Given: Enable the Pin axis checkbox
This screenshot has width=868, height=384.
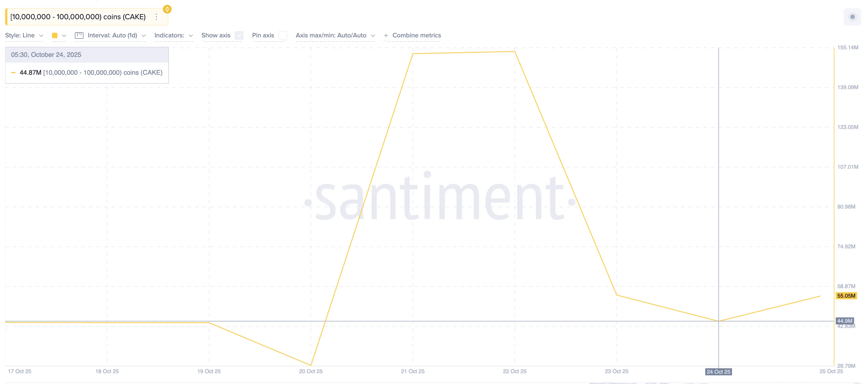Looking at the screenshot, I should (283, 35).
